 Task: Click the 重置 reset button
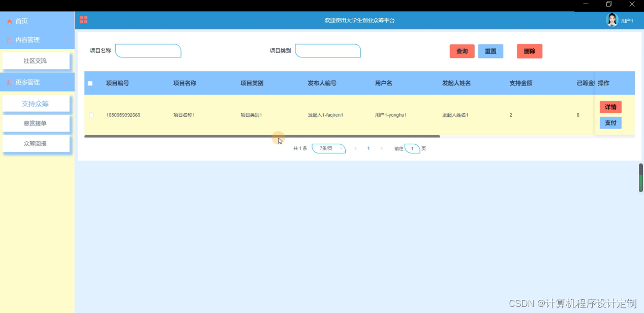tap(490, 51)
